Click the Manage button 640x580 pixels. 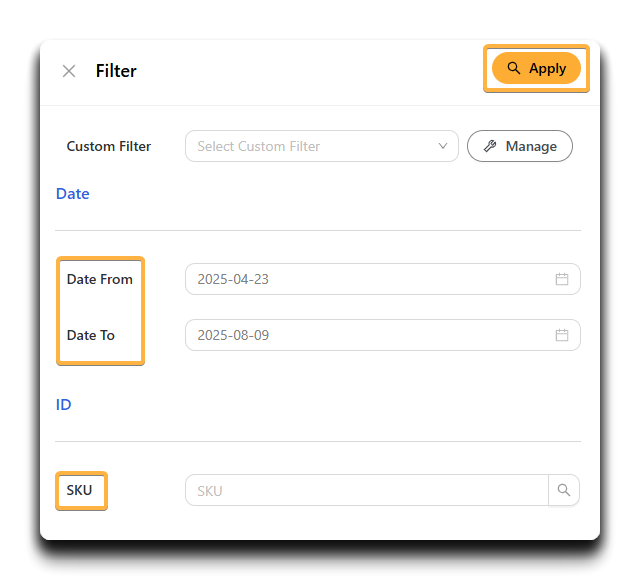tap(520, 146)
